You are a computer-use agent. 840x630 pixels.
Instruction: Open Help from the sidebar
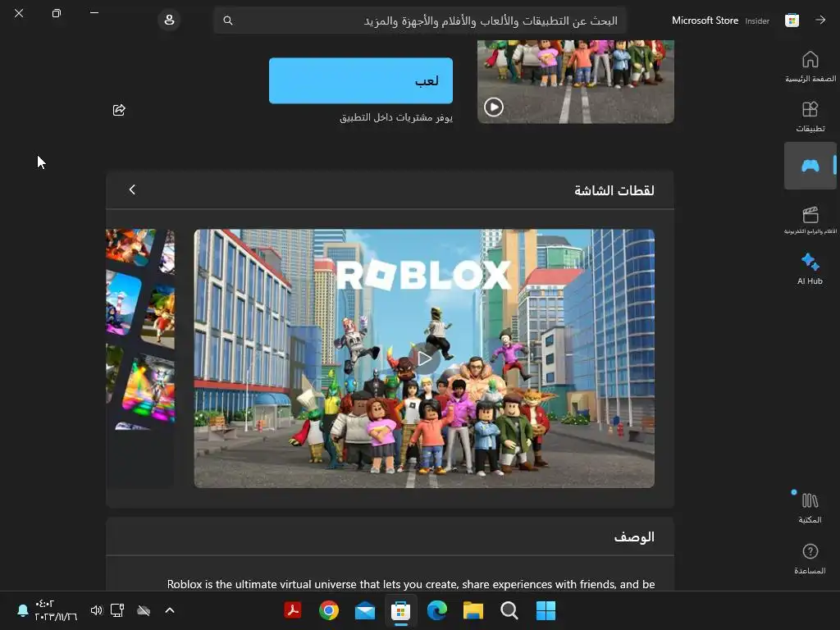pyautogui.click(x=810, y=558)
